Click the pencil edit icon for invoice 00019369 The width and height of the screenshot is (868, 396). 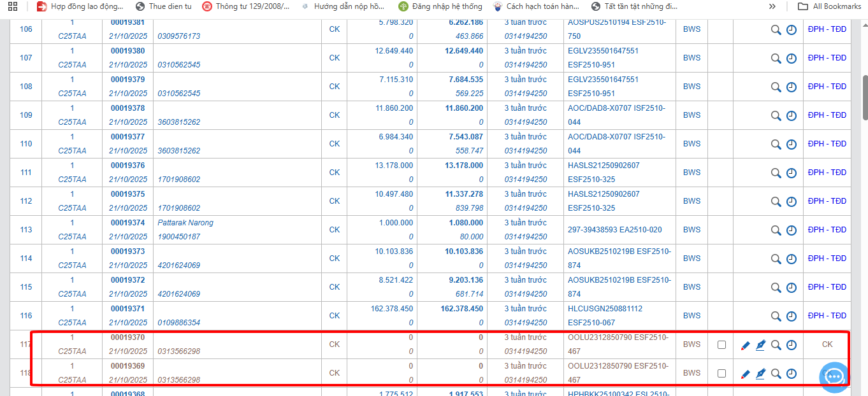pos(745,374)
